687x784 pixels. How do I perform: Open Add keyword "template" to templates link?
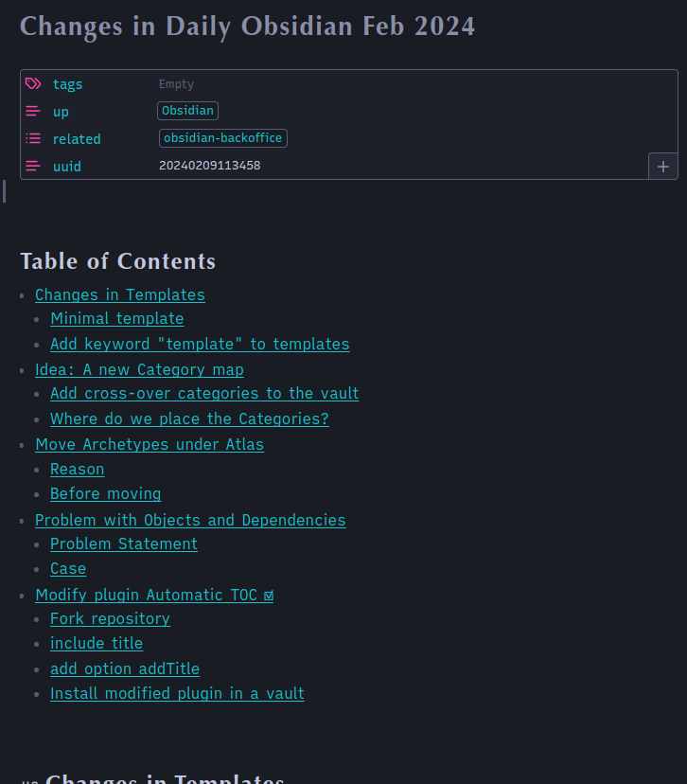pos(200,344)
